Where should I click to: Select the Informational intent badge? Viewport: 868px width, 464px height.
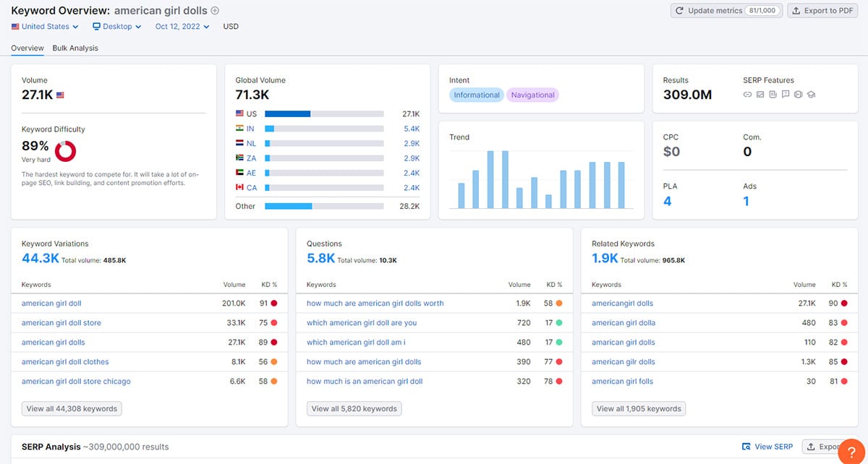click(x=477, y=95)
